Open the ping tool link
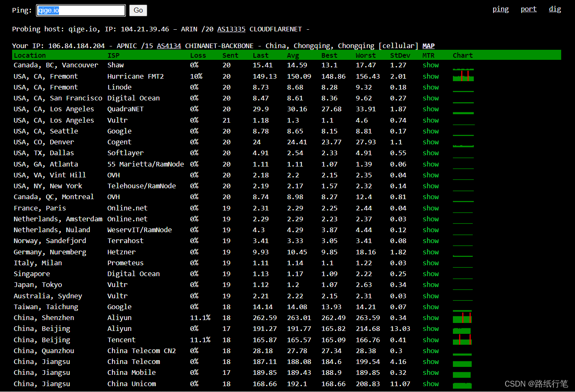This screenshot has height=392, width=575. (x=500, y=9)
